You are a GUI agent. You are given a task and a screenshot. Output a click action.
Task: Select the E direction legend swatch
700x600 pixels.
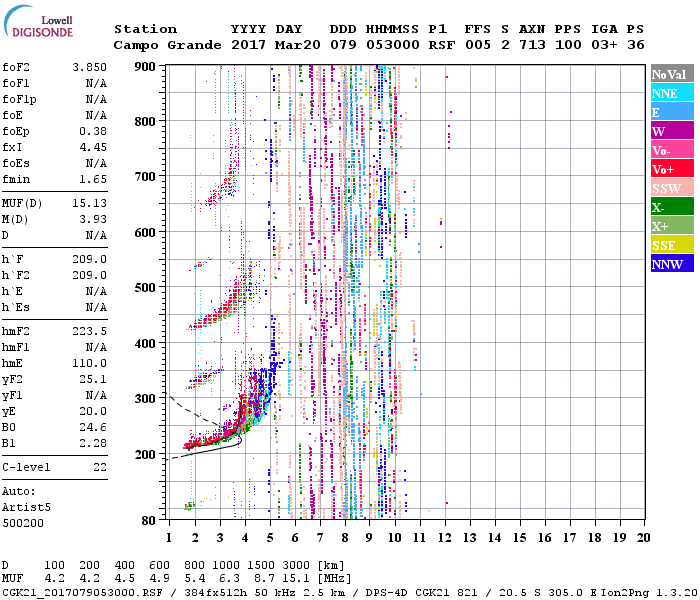672,112
